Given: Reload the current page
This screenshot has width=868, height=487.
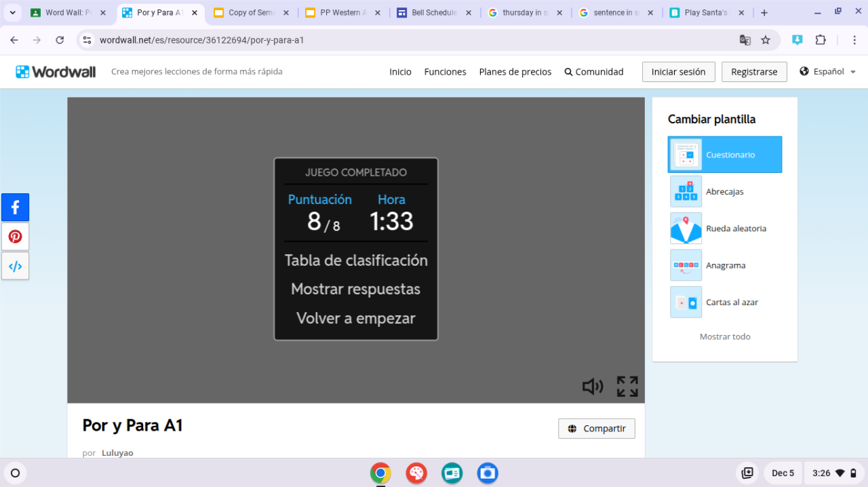Looking at the screenshot, I should (60, 40).
